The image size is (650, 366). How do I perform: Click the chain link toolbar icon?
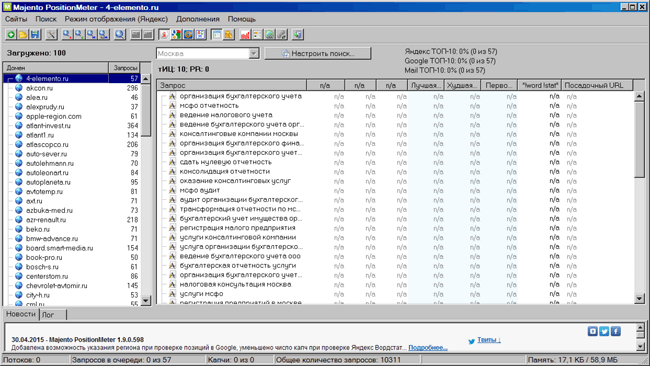coord(281,35)
